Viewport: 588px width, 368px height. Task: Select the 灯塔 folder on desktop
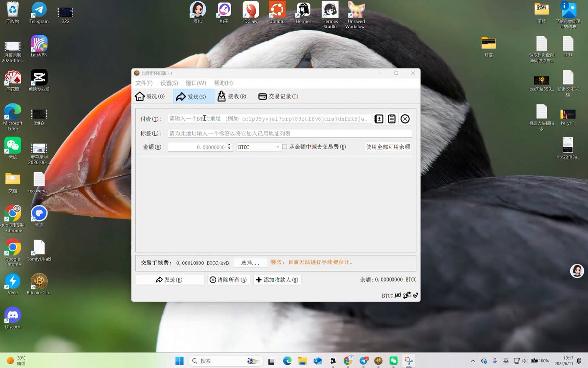point(489,47)
